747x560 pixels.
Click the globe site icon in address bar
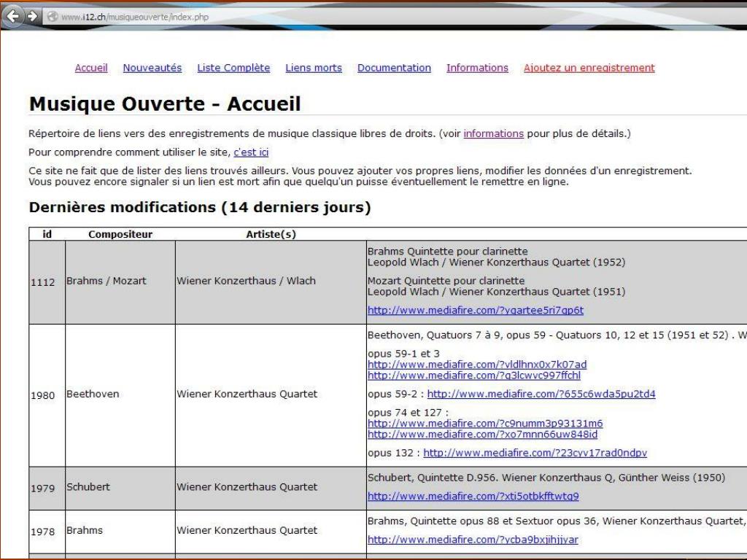point(53,17)
